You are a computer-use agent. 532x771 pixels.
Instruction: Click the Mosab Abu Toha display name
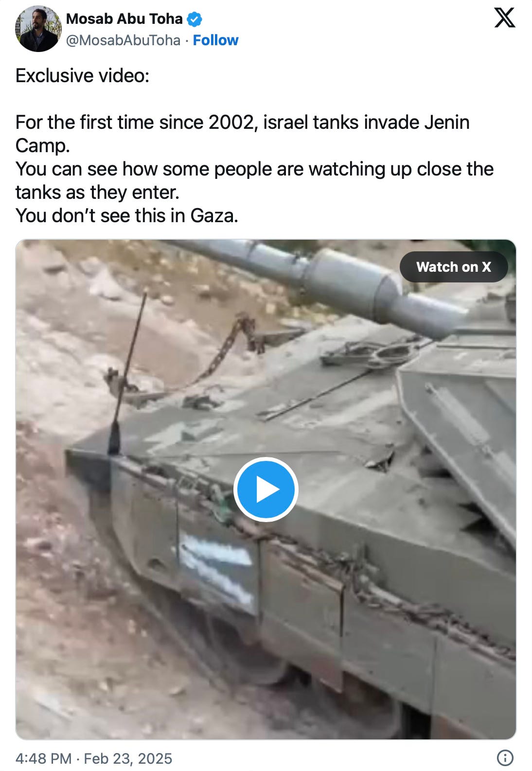[x=124, y=19]
